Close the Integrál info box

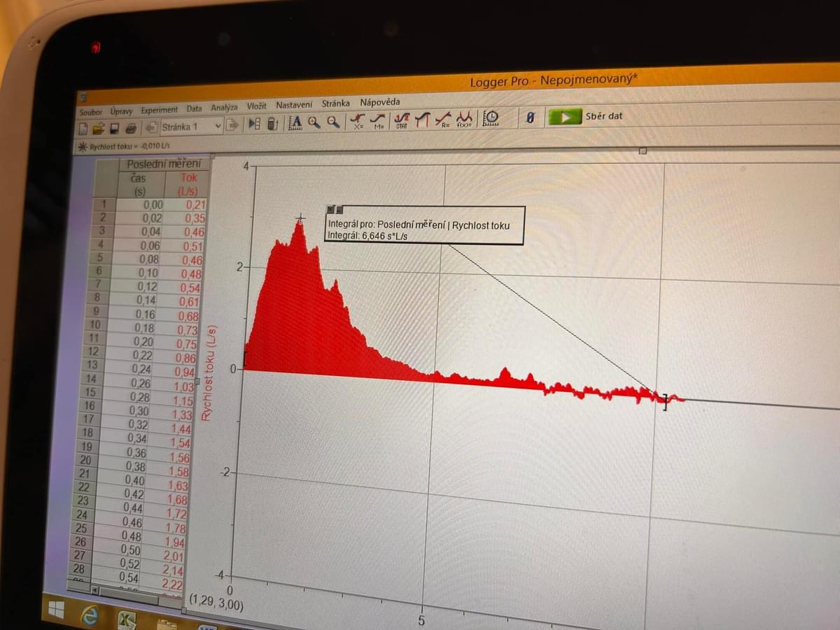tap(330, 209)
